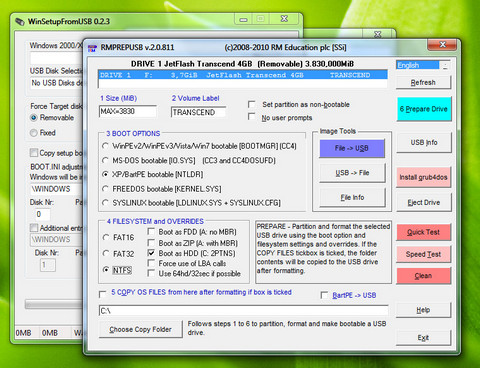The width and height of the screenshot is (480, 368).
Task: Select FREEDOS bootable [KERNEL.SYS] option
Action: pos(105,189)
